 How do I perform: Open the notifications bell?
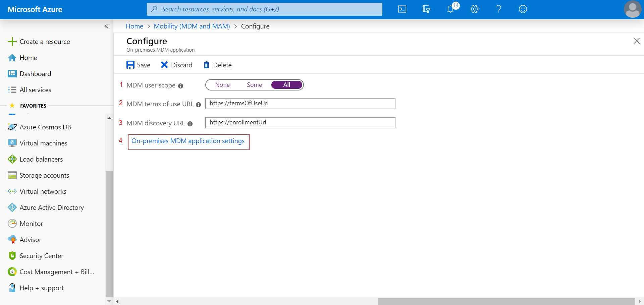(450, 9)
